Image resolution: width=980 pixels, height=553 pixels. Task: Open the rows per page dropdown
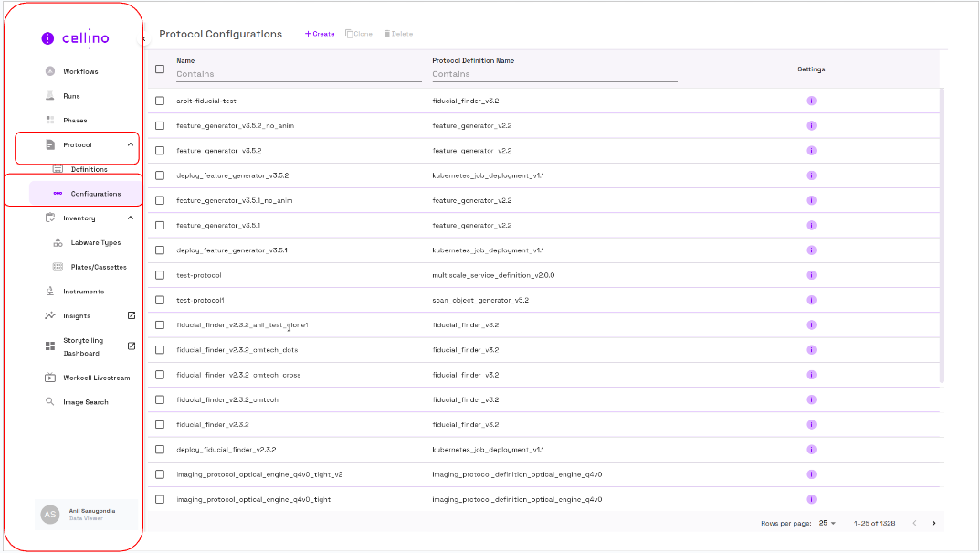click(827, 523)
